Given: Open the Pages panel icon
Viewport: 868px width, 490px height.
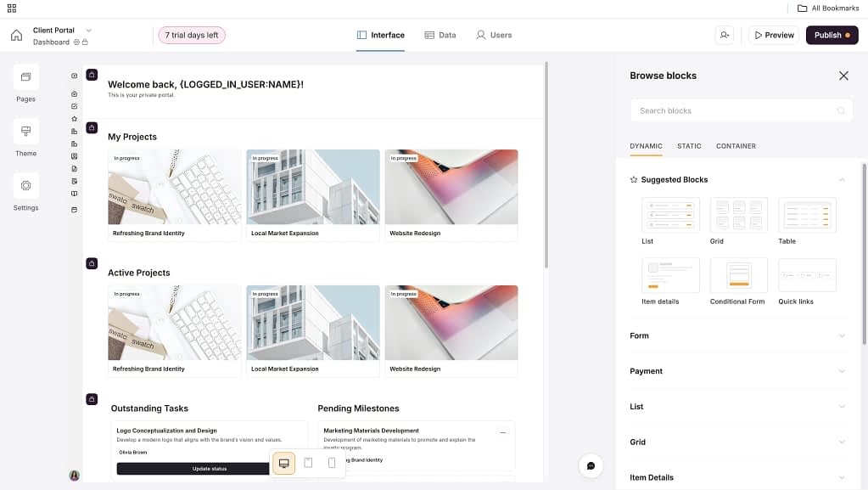Looking at the screenshot, I should (26, 77).
